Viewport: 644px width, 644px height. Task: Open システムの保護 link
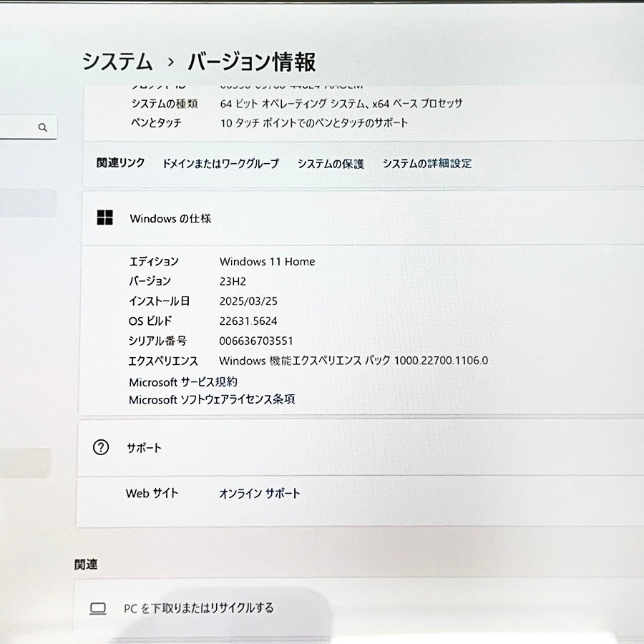[x=331, y=163]
